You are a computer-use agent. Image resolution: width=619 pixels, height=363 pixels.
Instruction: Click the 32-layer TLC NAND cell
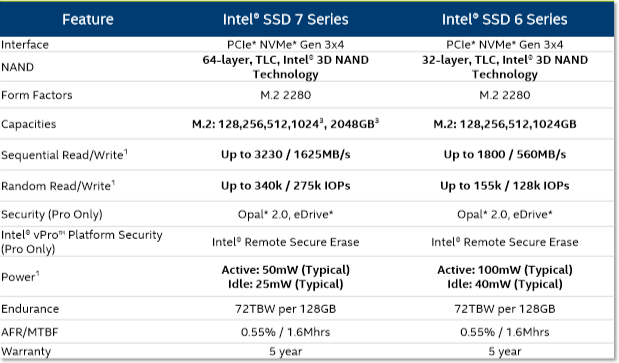click(x=505, y=67)
